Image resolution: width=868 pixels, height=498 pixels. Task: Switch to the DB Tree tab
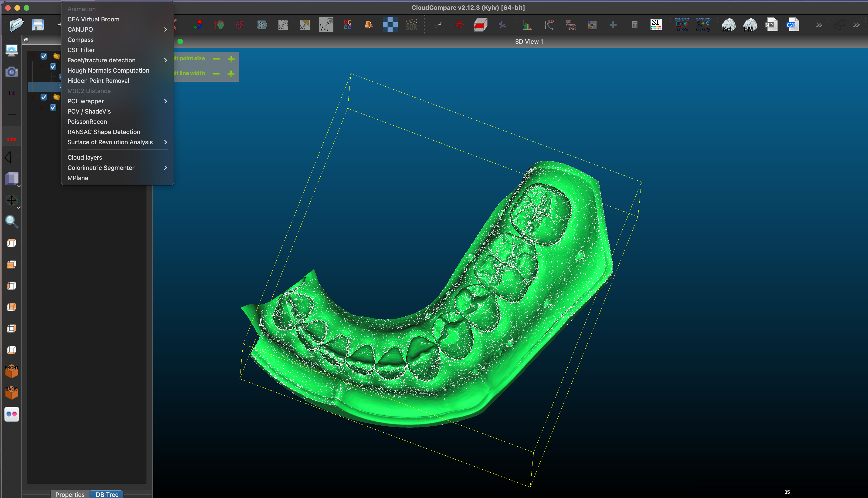tap(106, 494)
